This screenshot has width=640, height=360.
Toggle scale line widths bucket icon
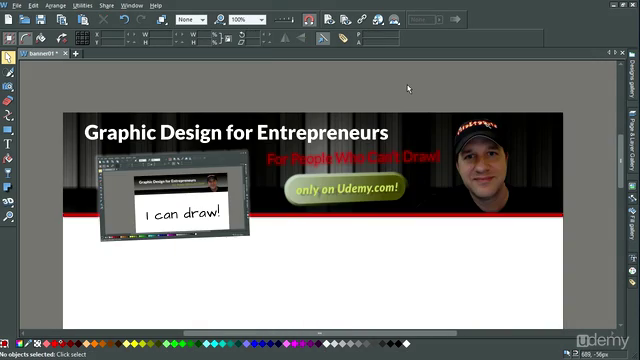pos(41,38)
